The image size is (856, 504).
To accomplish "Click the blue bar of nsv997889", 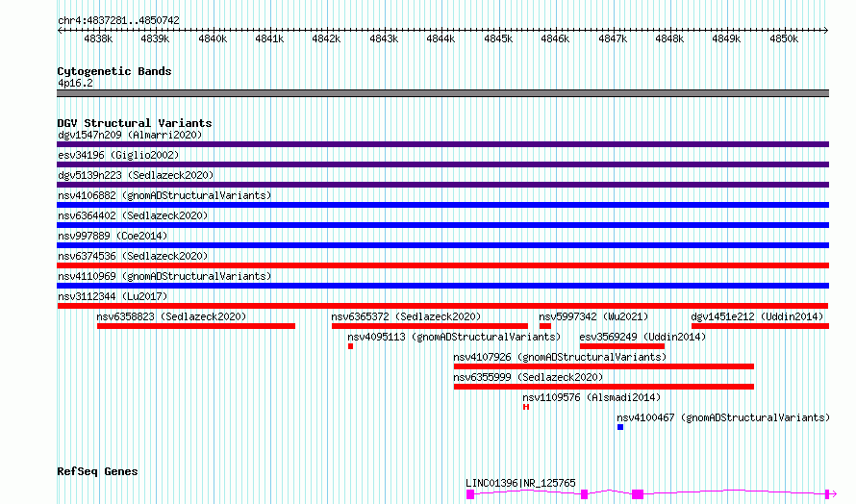I will click(442, 245).
